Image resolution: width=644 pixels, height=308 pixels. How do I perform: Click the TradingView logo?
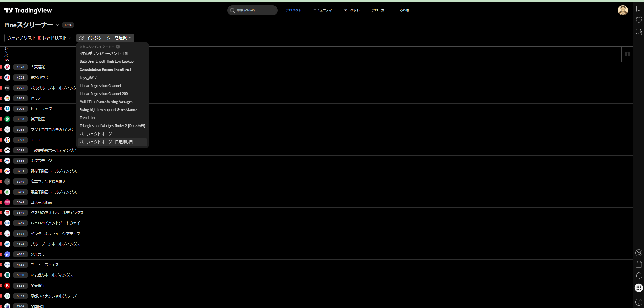(28, 10)
